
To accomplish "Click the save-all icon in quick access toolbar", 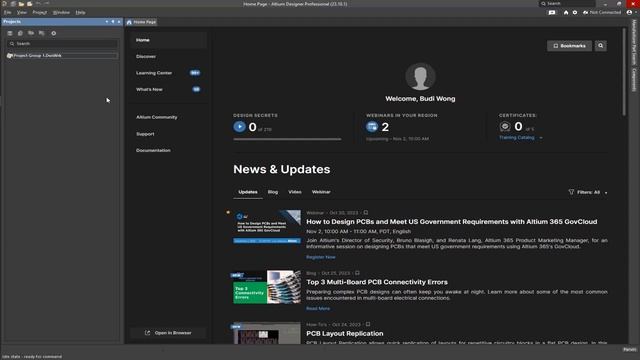I will 13,4.
